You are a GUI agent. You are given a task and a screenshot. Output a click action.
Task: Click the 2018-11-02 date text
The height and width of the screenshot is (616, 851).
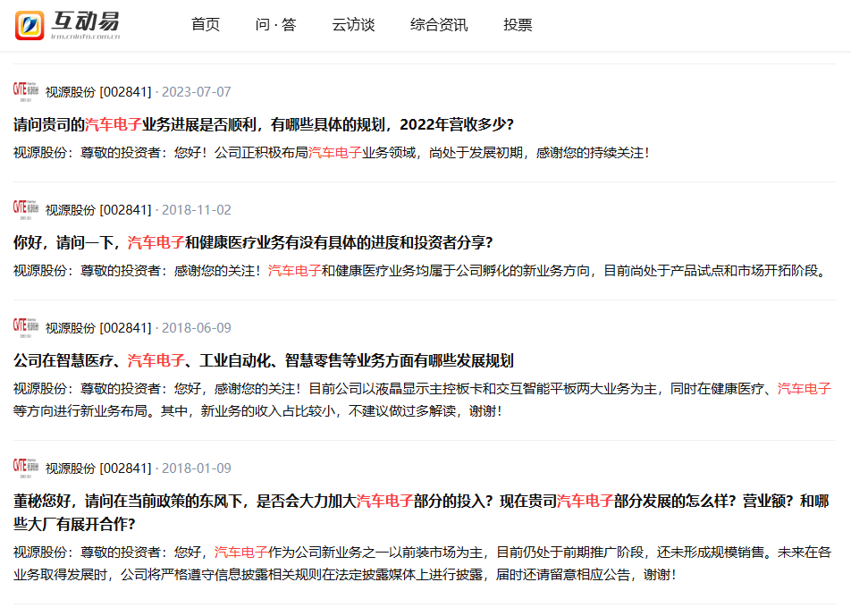(x=197, y=209)
